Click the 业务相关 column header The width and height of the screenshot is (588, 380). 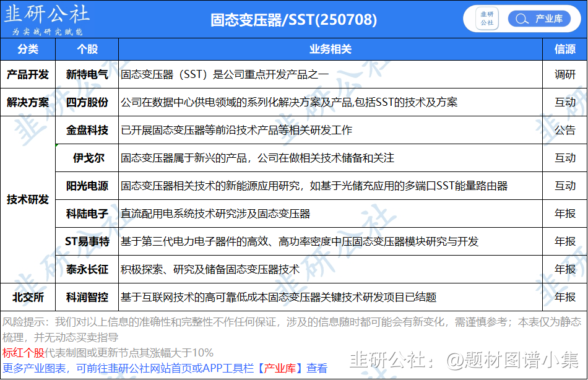coord(331,49)
